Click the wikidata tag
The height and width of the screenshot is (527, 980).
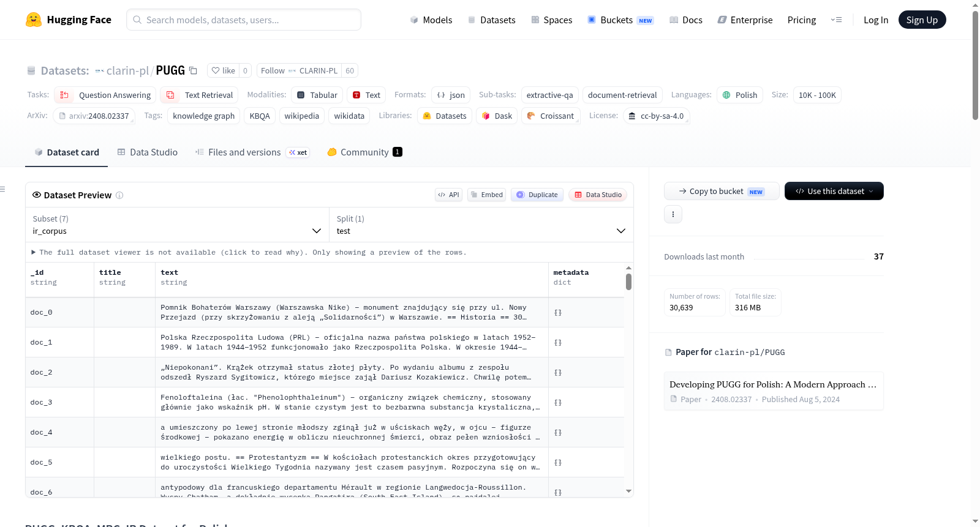click(349, 116)
